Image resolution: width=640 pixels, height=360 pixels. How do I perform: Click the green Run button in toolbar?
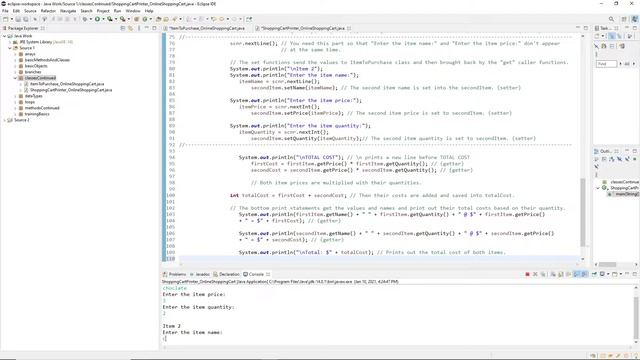tap(97, 19)
